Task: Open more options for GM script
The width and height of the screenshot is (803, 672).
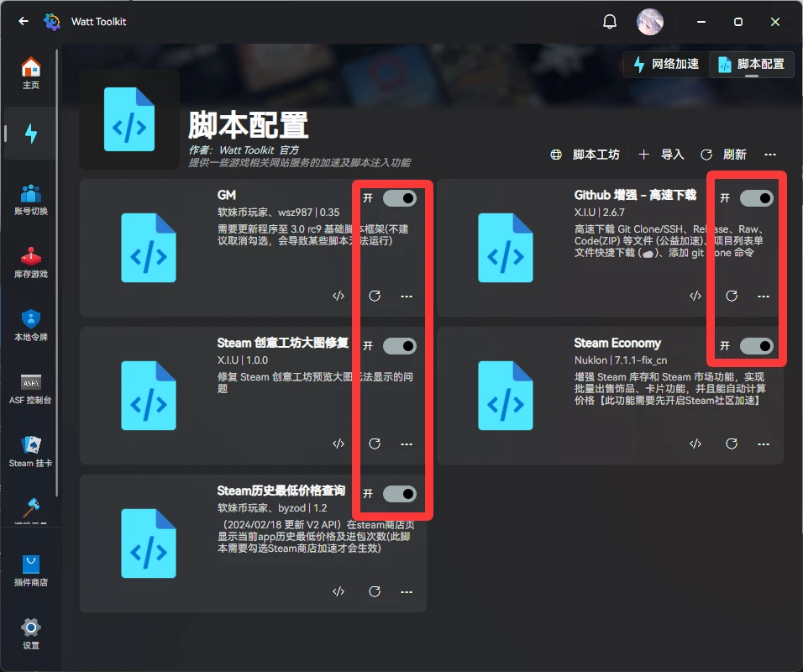Action: [x=407, y=296]
